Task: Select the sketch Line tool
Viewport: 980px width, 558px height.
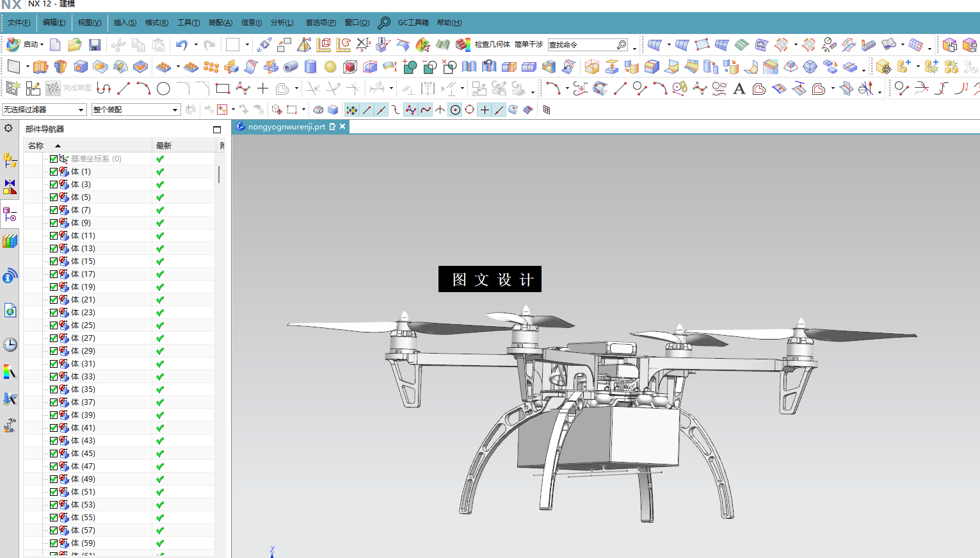Action: (x=124, y=88)
